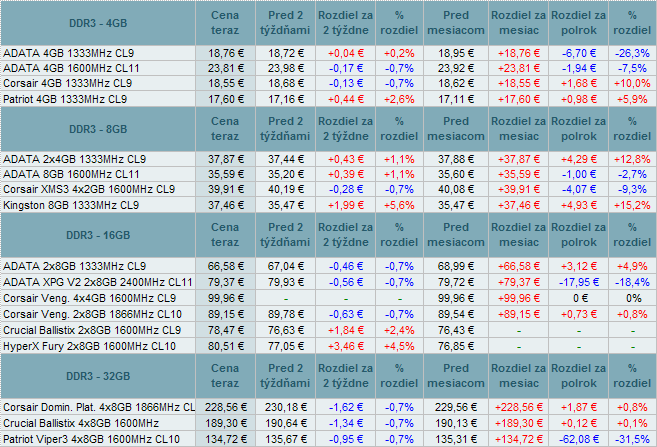This screenshot has height=447, width=657.
Task: Click half-year difference '-17,95 €'
Action: click(579, 282)
